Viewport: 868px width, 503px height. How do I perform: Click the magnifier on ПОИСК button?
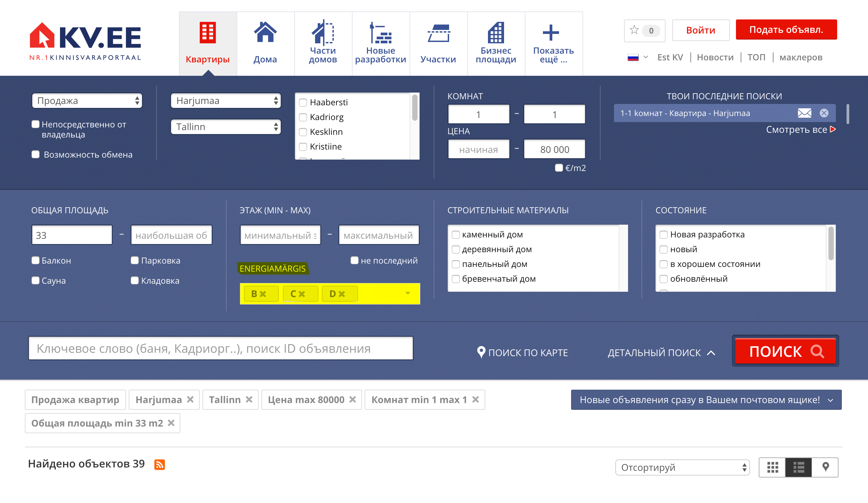817,351
